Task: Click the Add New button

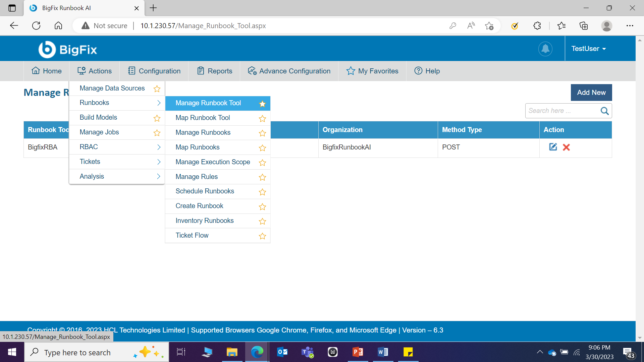Action: click(x=591, y=93)
